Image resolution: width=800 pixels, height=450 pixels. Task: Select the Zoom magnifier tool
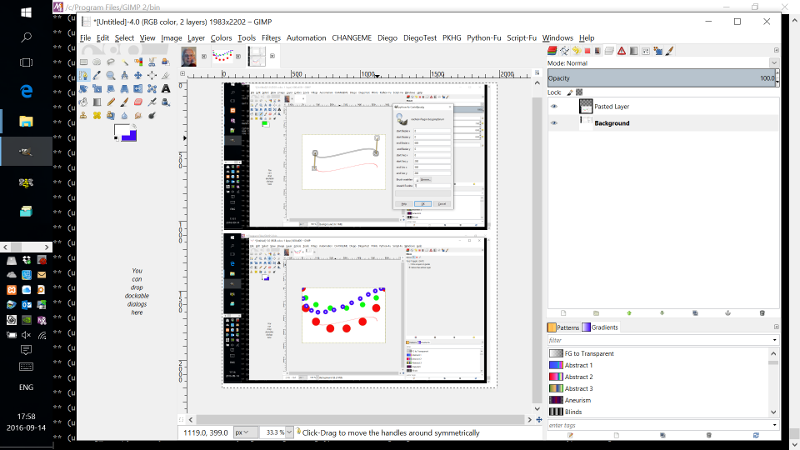click(111, 76)
